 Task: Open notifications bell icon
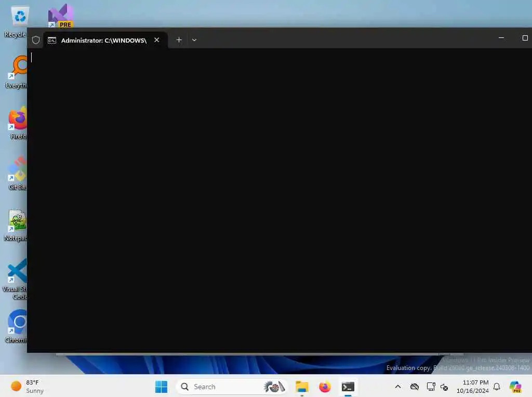pos(497,387)
